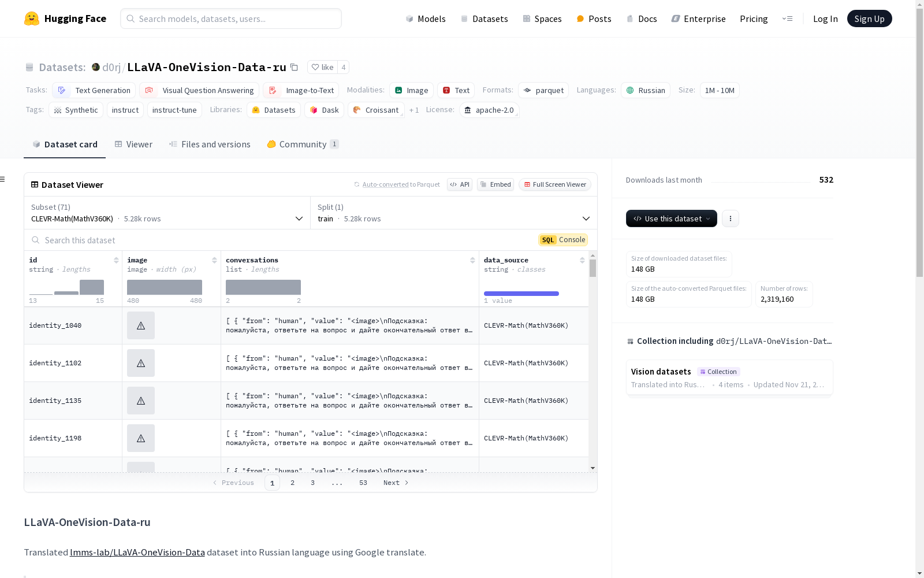Open the navigation overflow menu icon
Image resolution: width=924 pixels, height=578 pixels.
(x=787, y=18)
